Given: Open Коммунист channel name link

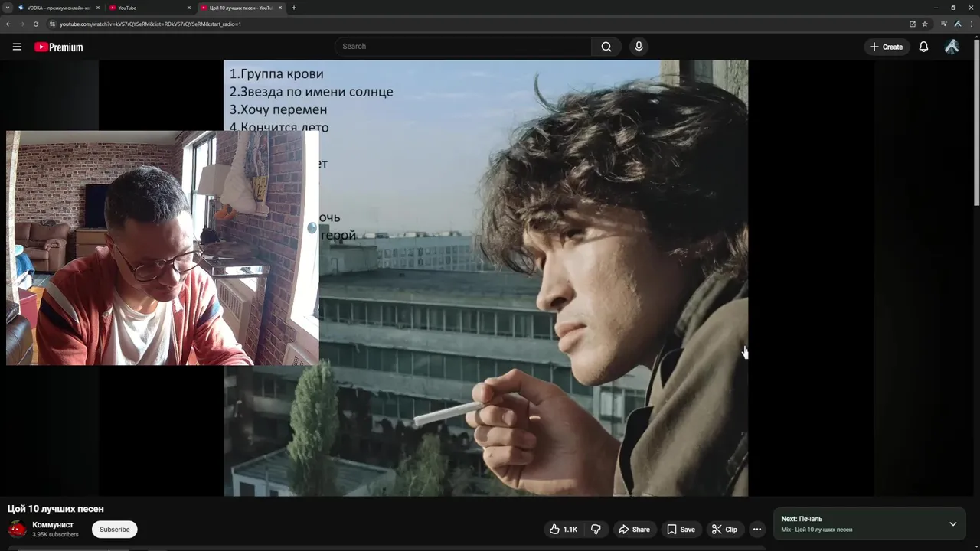Looking at the screenshot, I should coord(53,524).
